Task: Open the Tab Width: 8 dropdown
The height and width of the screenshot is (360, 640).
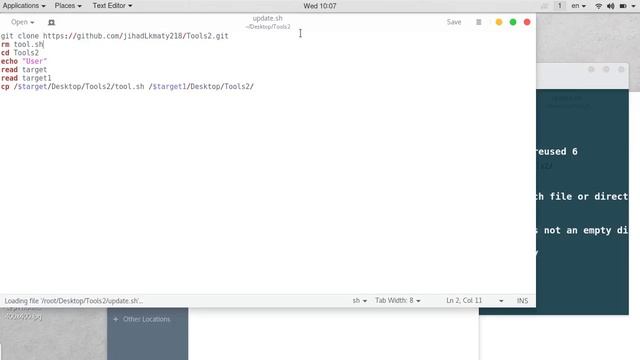Action: point(398,300)
